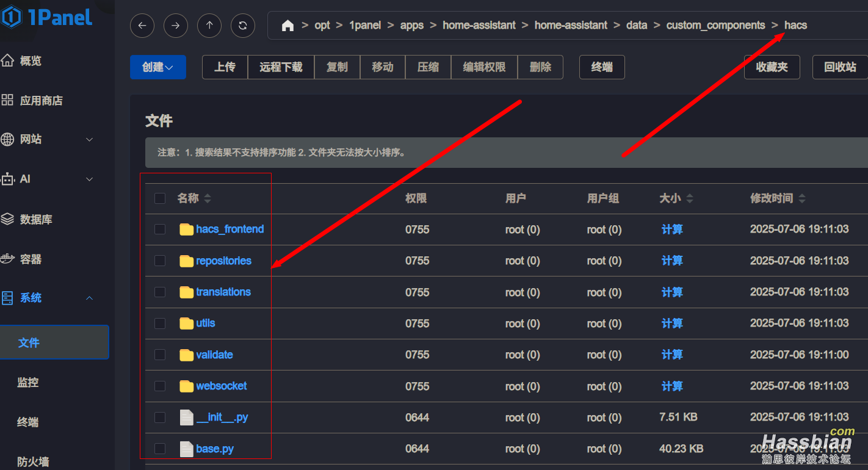This screenshot has height=470, width=868.
Task: Refresh the file list
Action: pyautogui.click(x=243, y=26)
